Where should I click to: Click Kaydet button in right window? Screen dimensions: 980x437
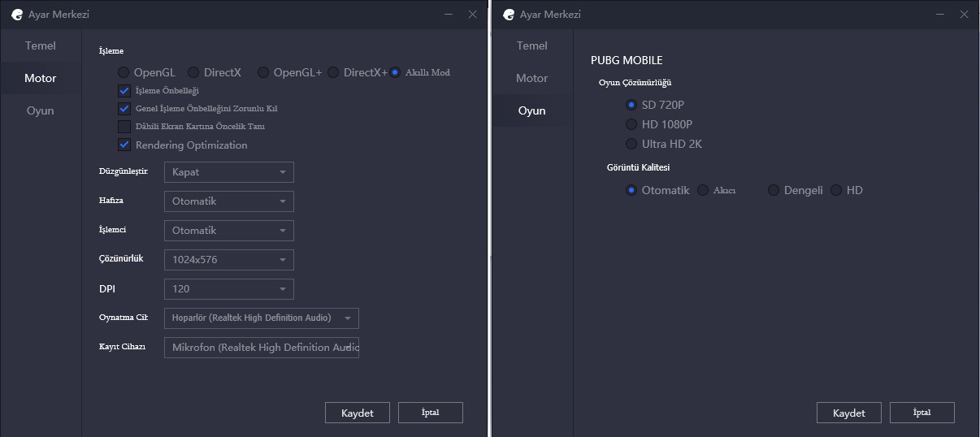click(x=849, y=413)
